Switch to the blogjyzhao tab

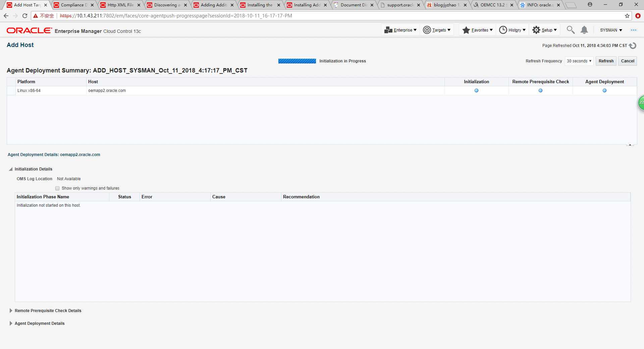point(447,5)
